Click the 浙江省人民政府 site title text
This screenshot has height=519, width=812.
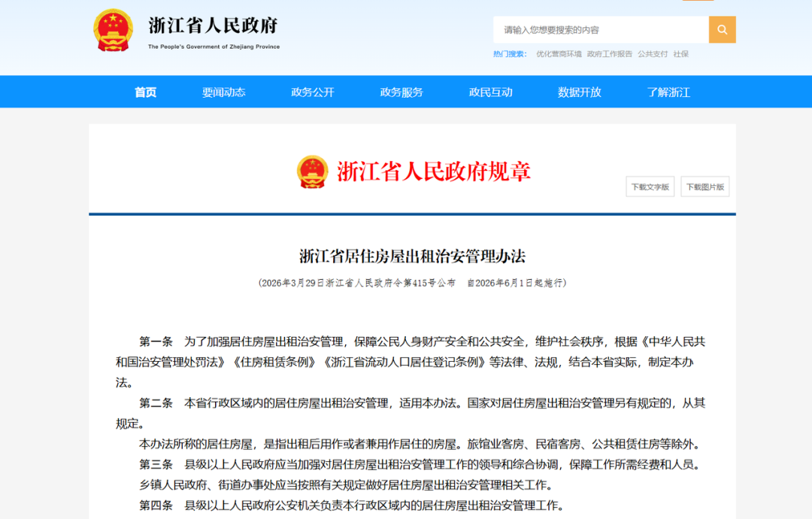point(213,26)
